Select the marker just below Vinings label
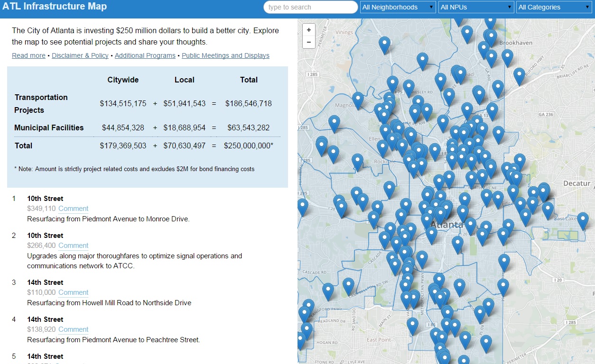The image size is (595, 364). 384,44
